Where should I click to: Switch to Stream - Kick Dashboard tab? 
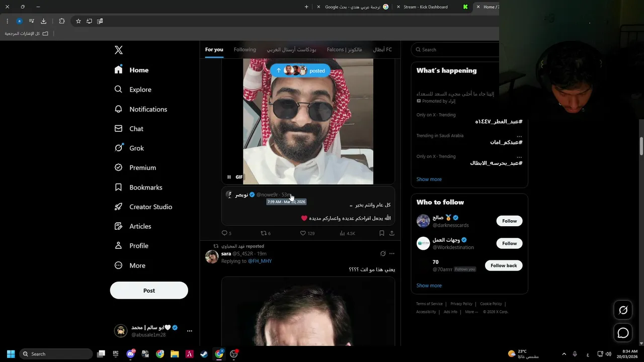[x=431, y=7]
